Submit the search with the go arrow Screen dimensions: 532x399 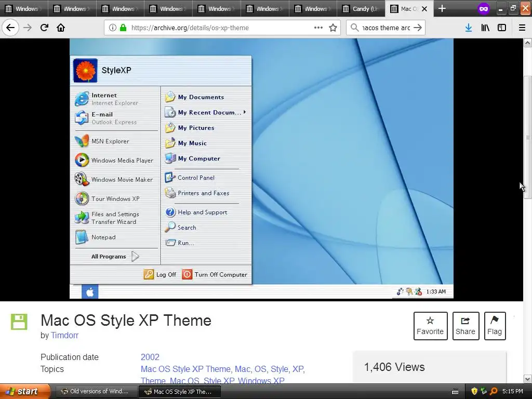pos(418,28)
